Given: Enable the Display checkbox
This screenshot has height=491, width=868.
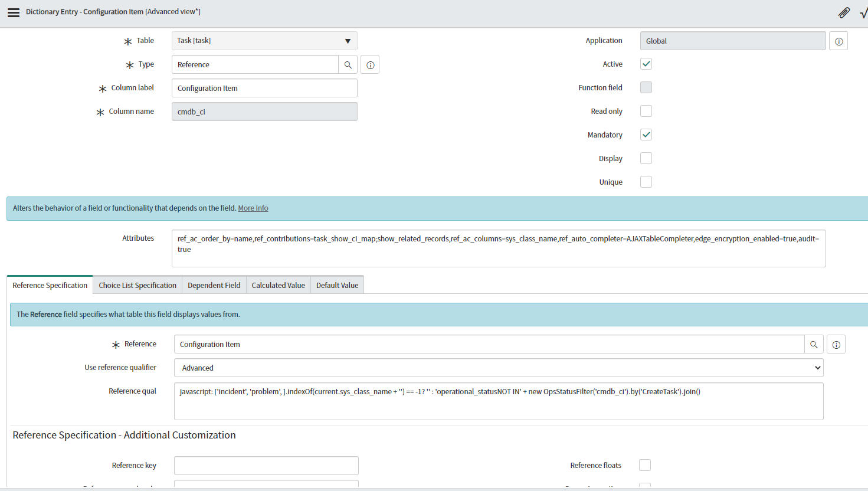Looking at the screenshot, I should coord(646,158).
